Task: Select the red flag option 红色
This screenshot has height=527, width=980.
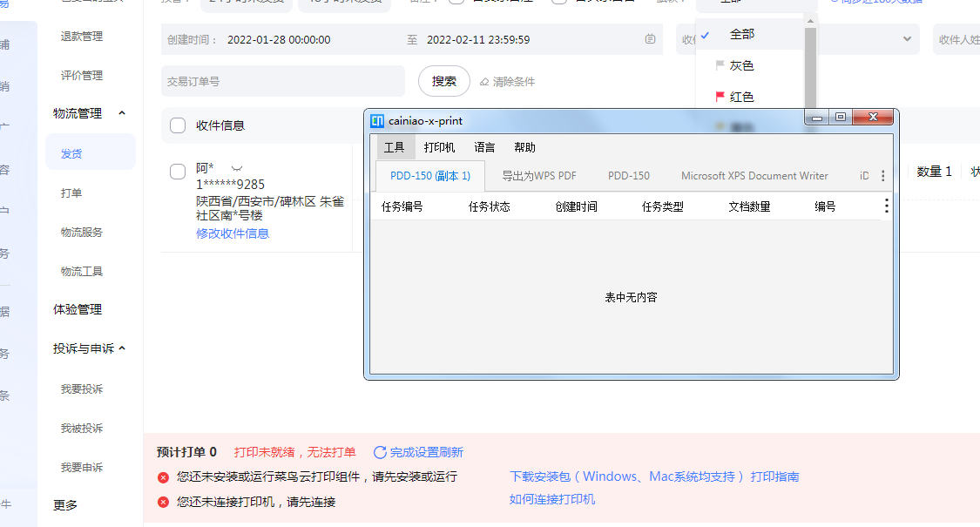Action: pos(741,97)
